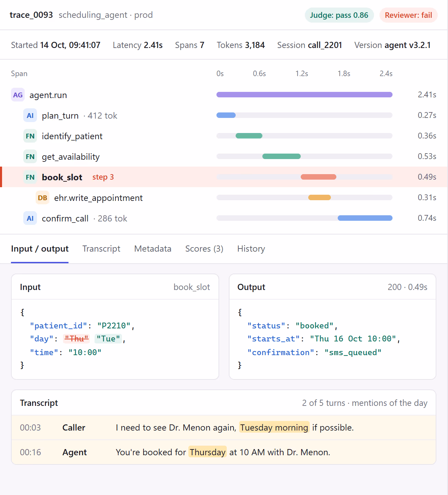Click the highlighted "Tuesday morning" transcript phrase
This screenshot has height=495, width=448.
[x=274, y=427]
